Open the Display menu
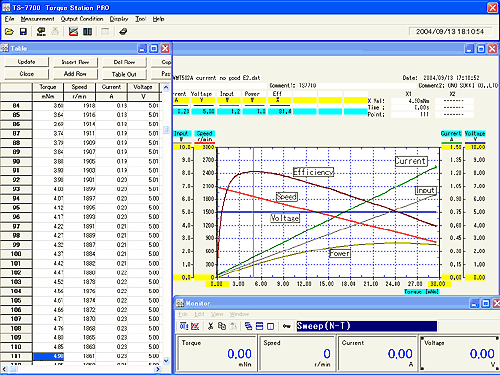This screenshot has height=375, width=500. tap(119, 19)
